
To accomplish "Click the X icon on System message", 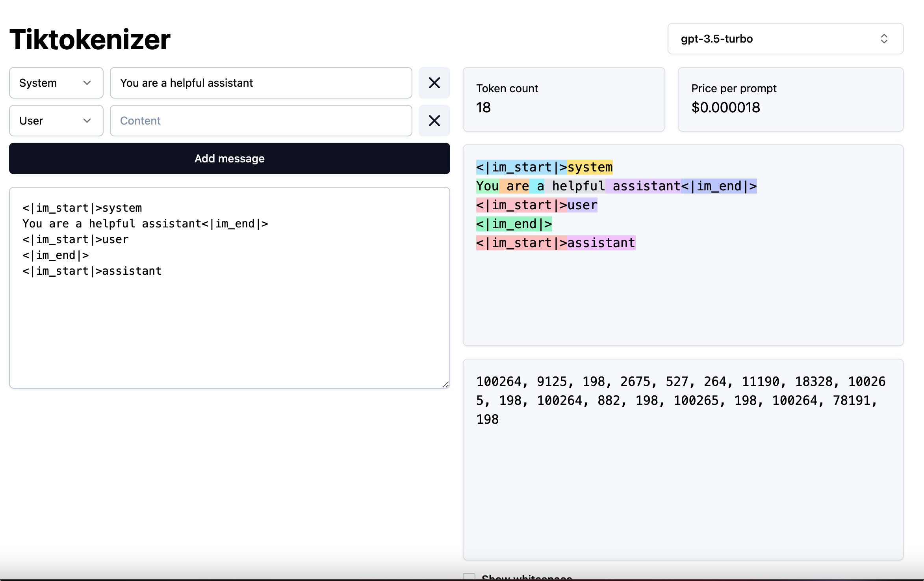I will coord(434,82).
